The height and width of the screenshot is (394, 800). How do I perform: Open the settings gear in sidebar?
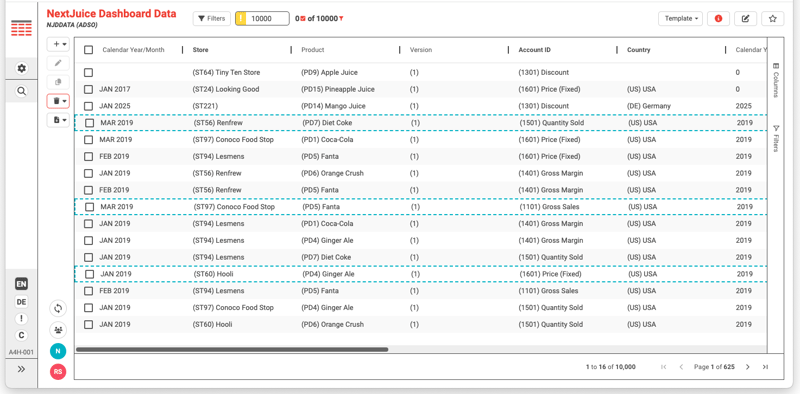tap(21, 68)
